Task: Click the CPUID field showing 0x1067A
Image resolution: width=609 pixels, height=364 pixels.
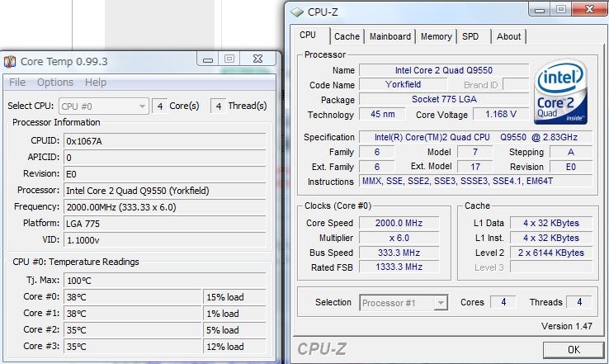Action: [x=165, y=141]
